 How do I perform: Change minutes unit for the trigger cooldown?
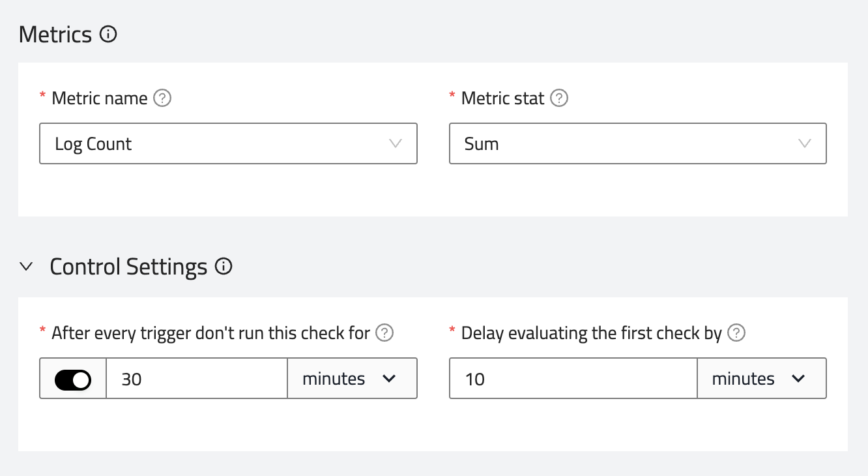[351, 379]
